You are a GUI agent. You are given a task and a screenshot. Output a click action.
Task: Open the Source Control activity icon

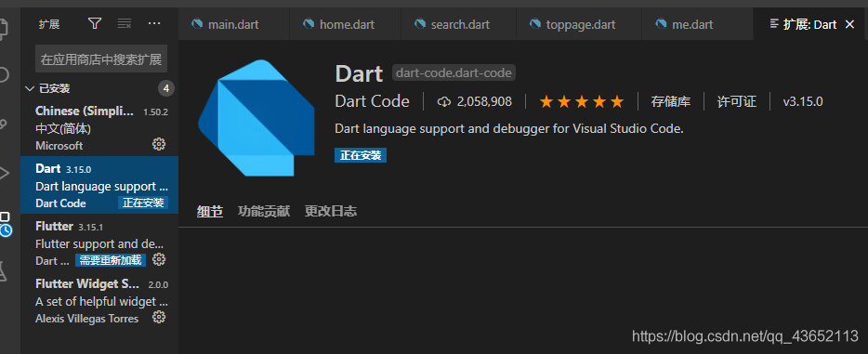pos(4,124)
